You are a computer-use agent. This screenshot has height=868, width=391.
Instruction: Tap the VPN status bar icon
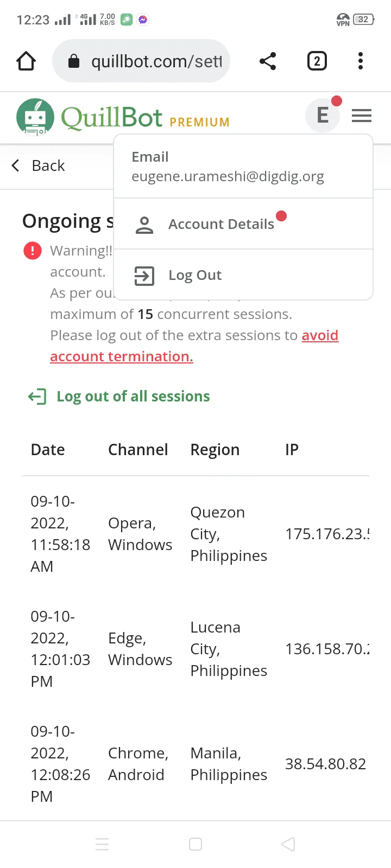tap(343, 20)
